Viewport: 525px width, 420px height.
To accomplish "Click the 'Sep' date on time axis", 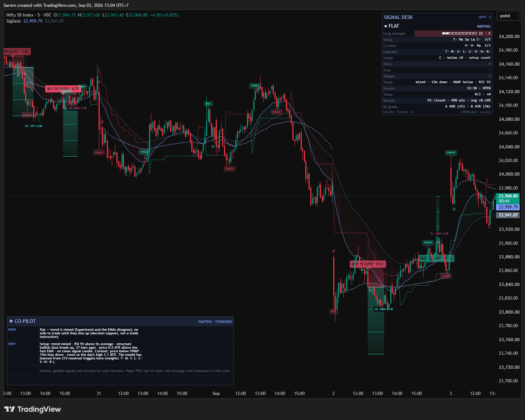I will click(216, 393).
